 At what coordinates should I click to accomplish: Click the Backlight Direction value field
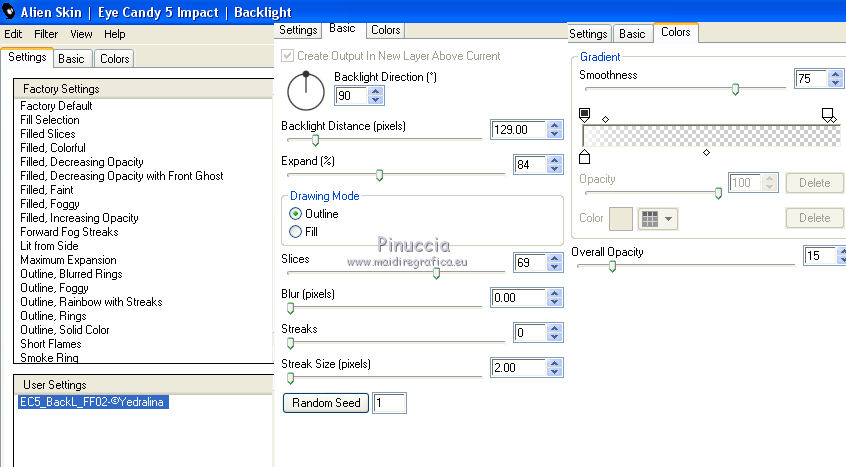tap(352, 95)
